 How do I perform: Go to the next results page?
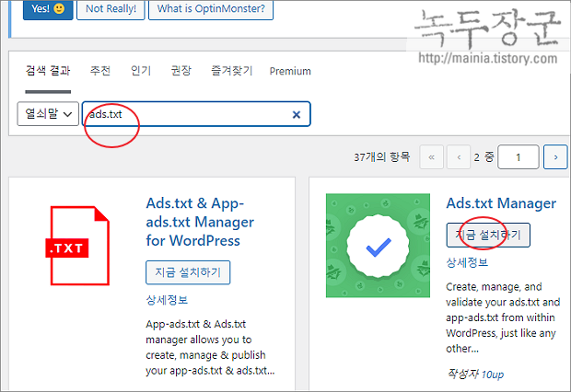pos(555,157)
